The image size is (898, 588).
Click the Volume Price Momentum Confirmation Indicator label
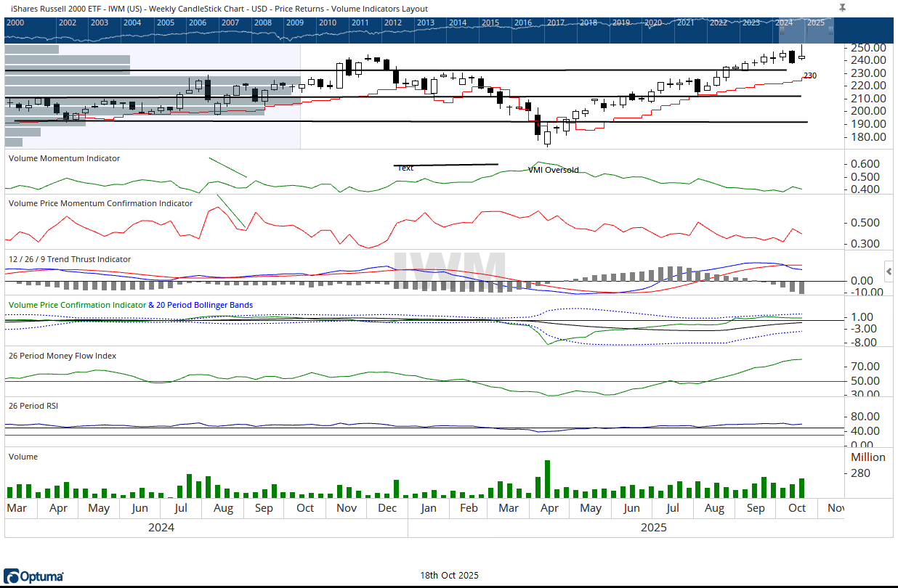click(100, 203)
